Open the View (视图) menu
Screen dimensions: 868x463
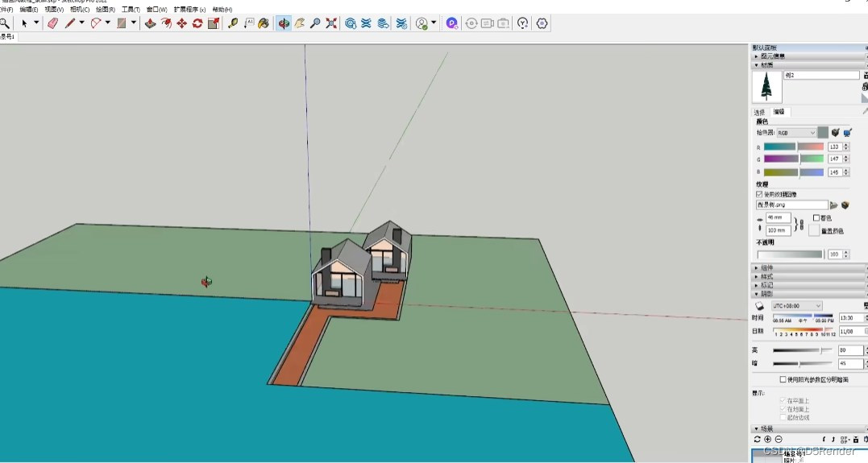pyautogui.click(x=54, y=10)
